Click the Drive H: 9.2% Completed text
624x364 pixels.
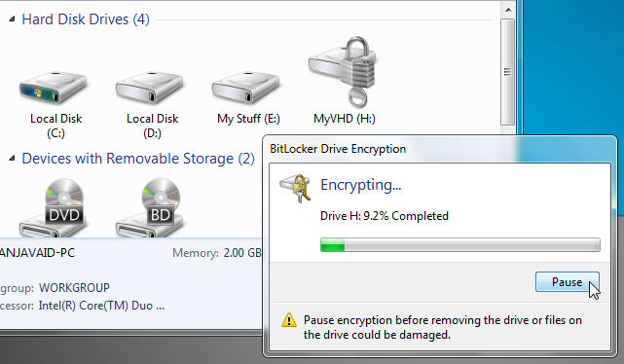(x=385, y=216)
